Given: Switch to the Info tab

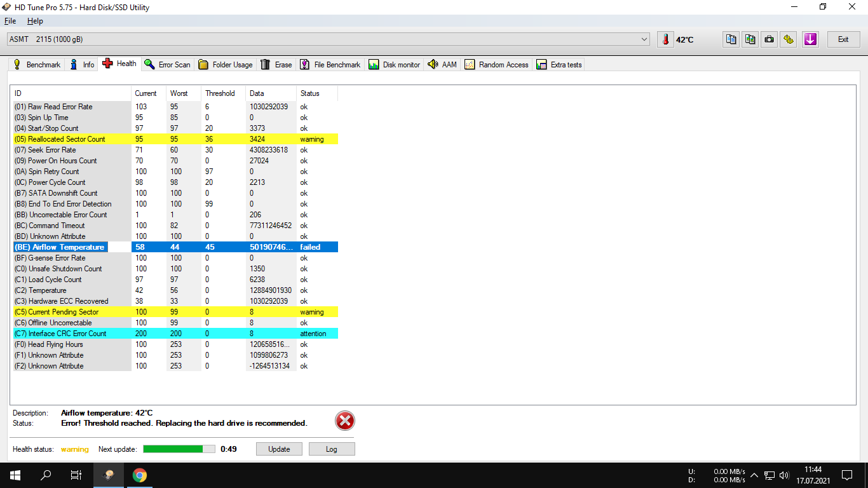Looking at the screenshot, I should [x=82, y=65].
